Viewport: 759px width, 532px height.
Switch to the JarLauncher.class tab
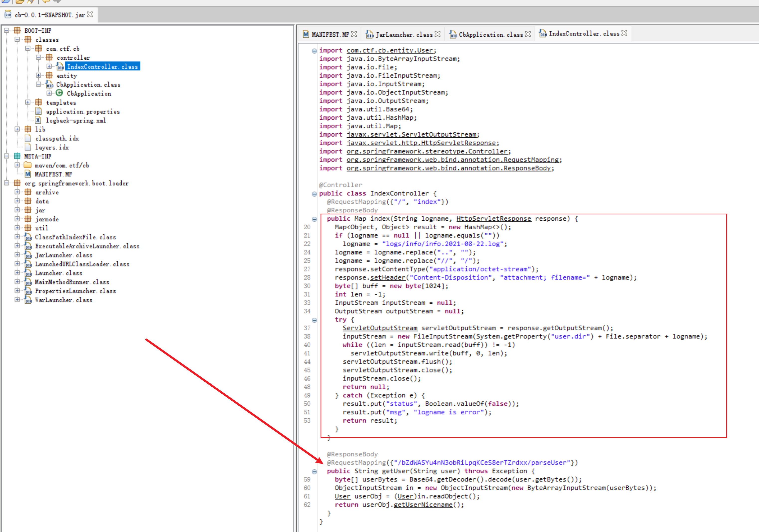click(x=404, y=34)
